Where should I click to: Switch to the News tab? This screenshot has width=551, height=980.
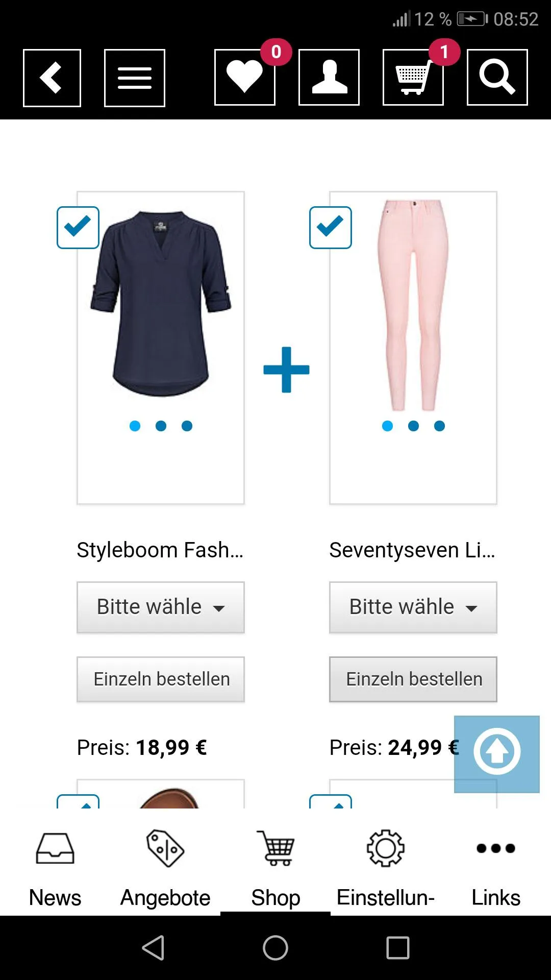coord(55,868)
